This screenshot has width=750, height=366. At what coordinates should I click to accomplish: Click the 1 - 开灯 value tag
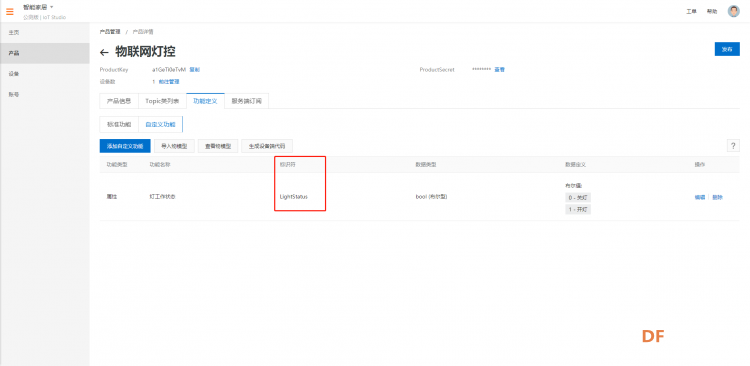[578, 210]
